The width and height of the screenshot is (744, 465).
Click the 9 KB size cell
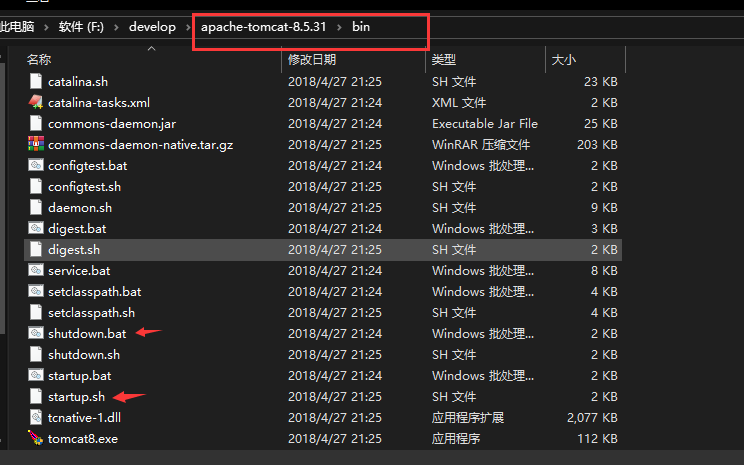pyautogui.click(x=604, y=207)
